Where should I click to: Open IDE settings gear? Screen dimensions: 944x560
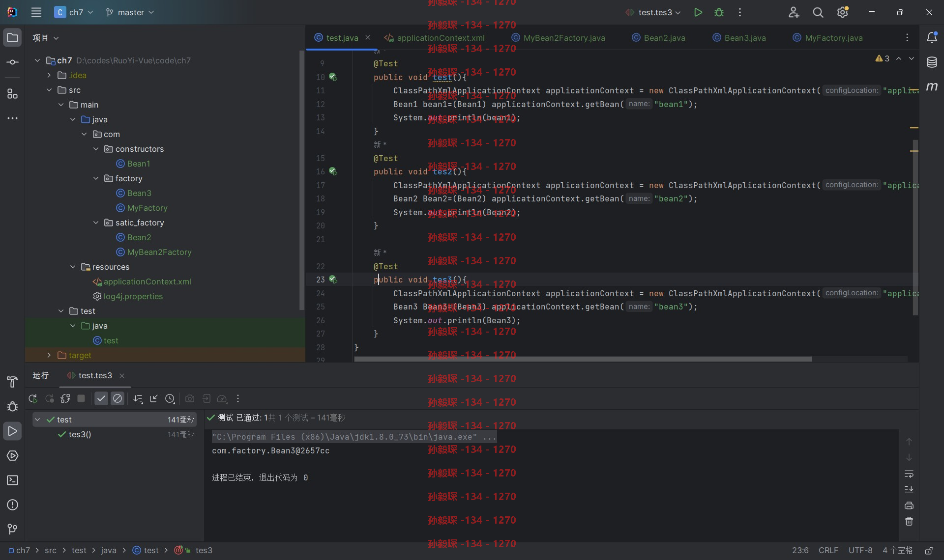(x=842, y=12)
